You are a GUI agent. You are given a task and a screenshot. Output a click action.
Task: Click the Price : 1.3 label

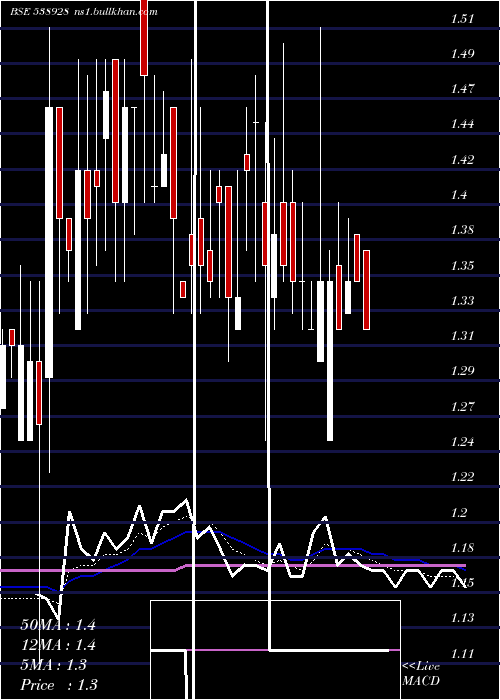59,685
